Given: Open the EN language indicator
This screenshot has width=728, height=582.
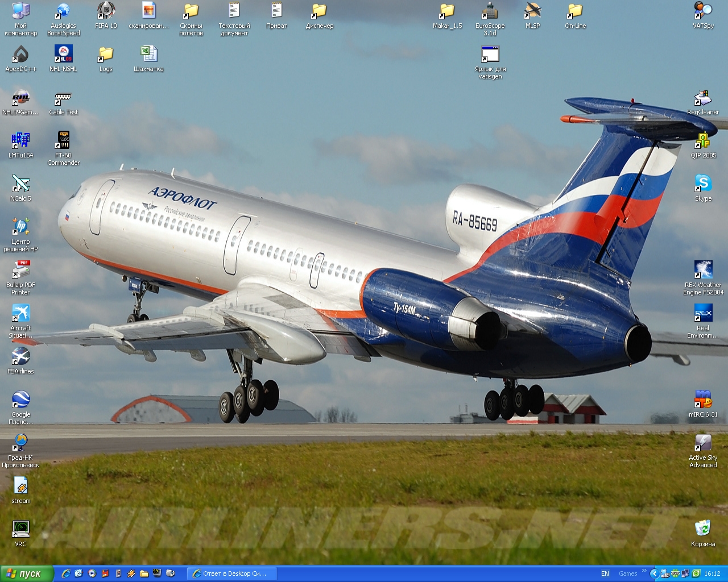Looking at the screenshot, I should 605,573.
